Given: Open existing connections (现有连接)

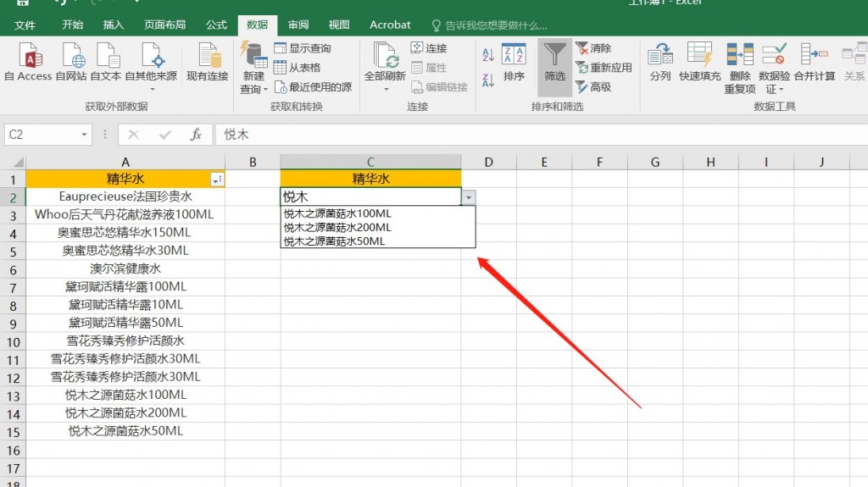Looking at the screenshot, I should tap(208, 62).
